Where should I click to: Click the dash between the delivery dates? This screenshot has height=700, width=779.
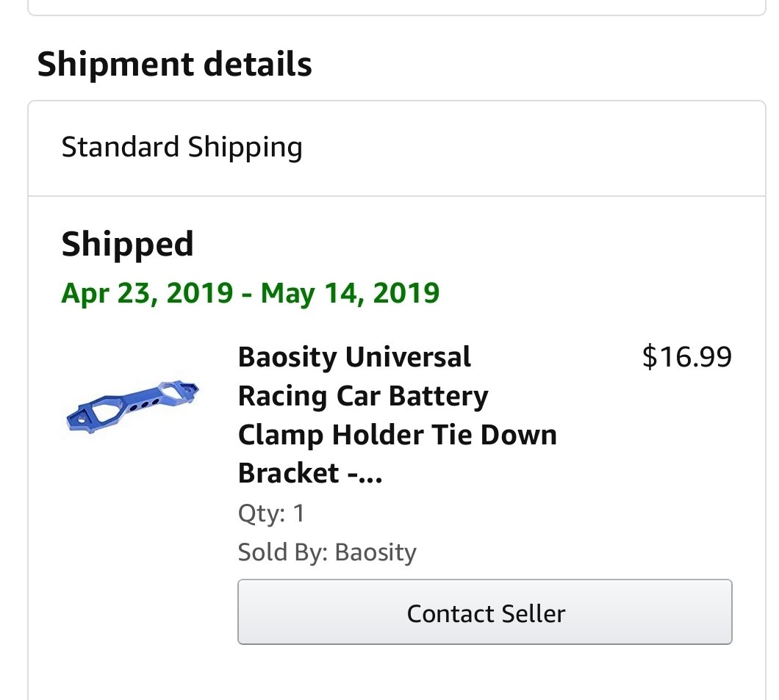coord(247,294)
